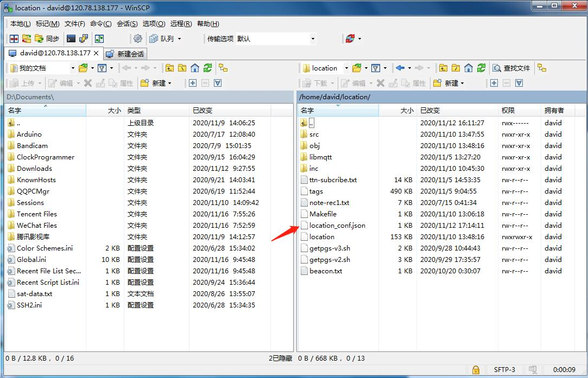
Task: Click local panel select-all funnel icon
Action: pos(218,83)
